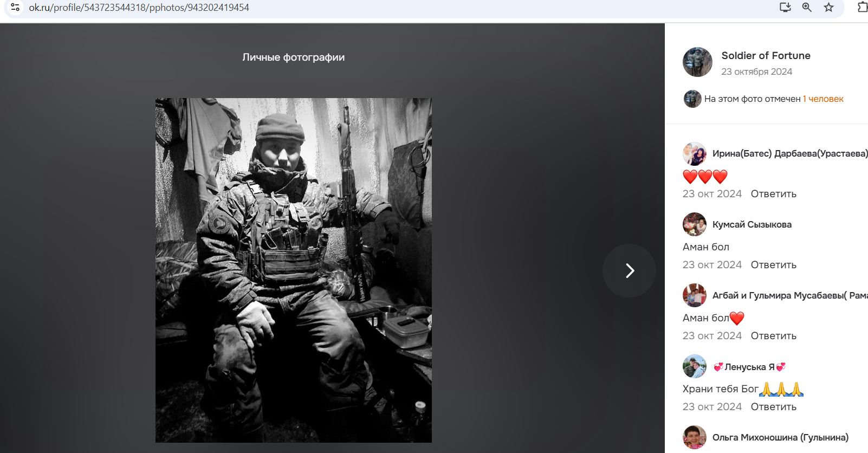Viewport: 868px width, 453px height.
Task: Click the black-and-white soldier photo
Action: [294, 270]
